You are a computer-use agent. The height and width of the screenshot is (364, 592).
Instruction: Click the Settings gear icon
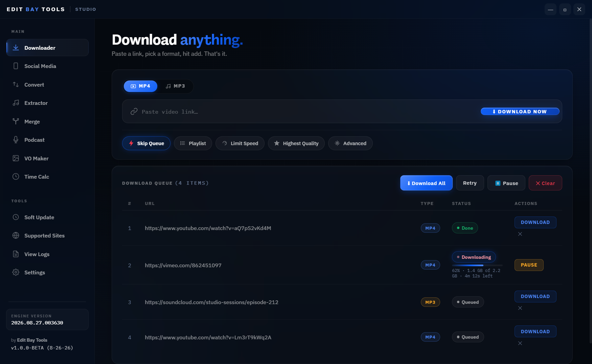point(16,272)
